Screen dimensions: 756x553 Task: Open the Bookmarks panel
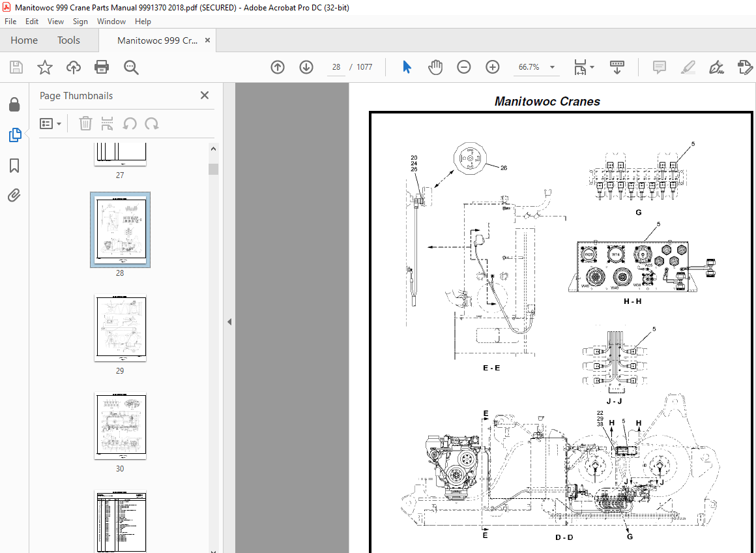pyautogui.click(x=14, y=166)
